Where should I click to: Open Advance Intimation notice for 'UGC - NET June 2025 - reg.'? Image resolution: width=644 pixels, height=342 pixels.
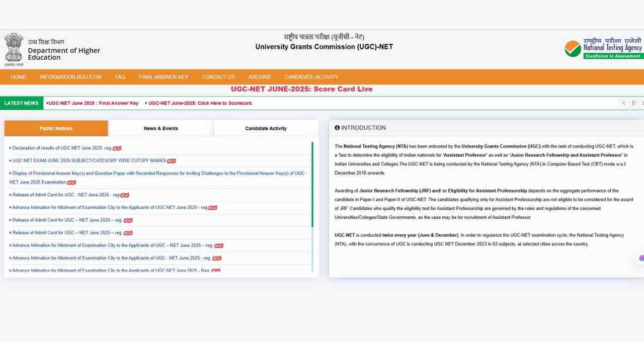coord(111,258)
